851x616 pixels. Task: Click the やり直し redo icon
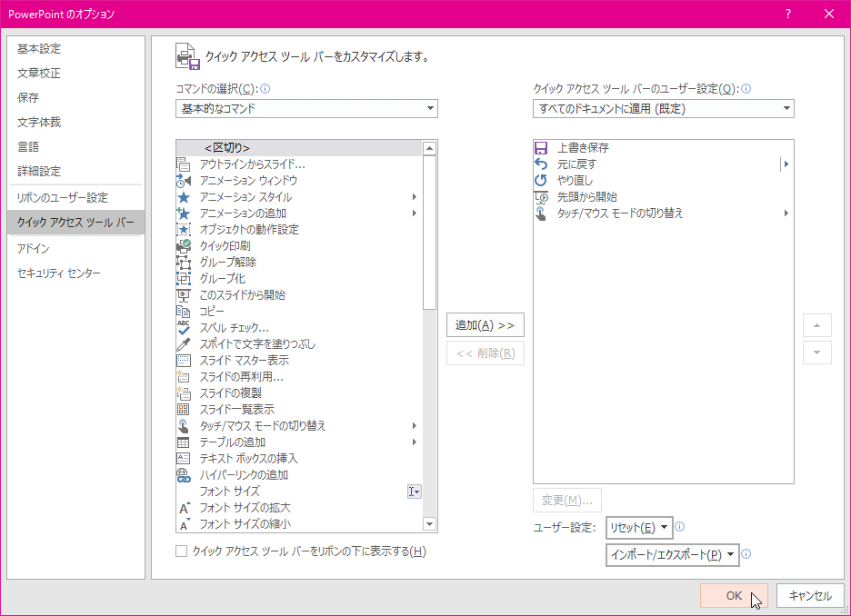541,181
